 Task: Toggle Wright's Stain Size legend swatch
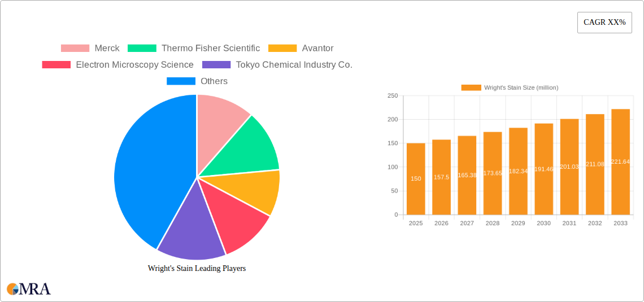point(471,87)
